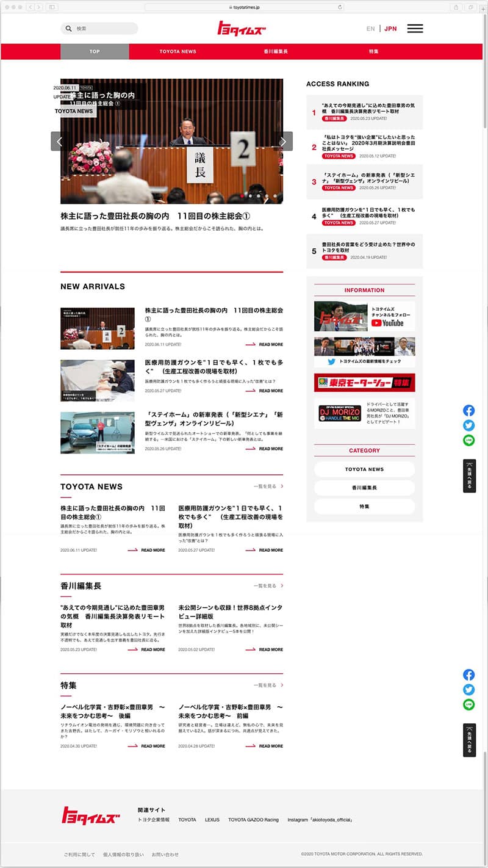Open the トヨタ企業情報 footer link

pos(154,820)
